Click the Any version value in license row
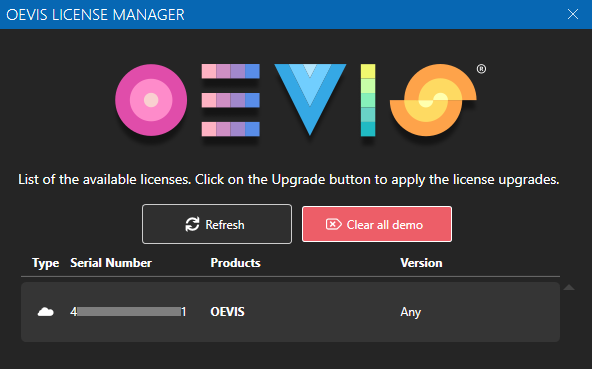Screen dimensions: 592x369 pos(410,312)
